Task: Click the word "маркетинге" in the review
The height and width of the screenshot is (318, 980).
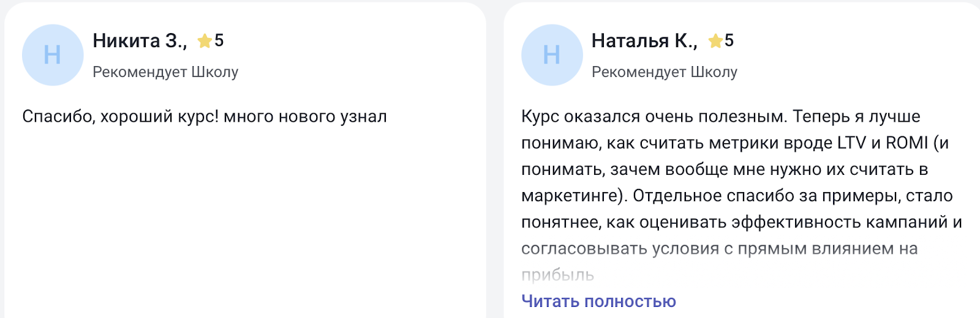Action: pyautogui.click(x=570, y=196)
